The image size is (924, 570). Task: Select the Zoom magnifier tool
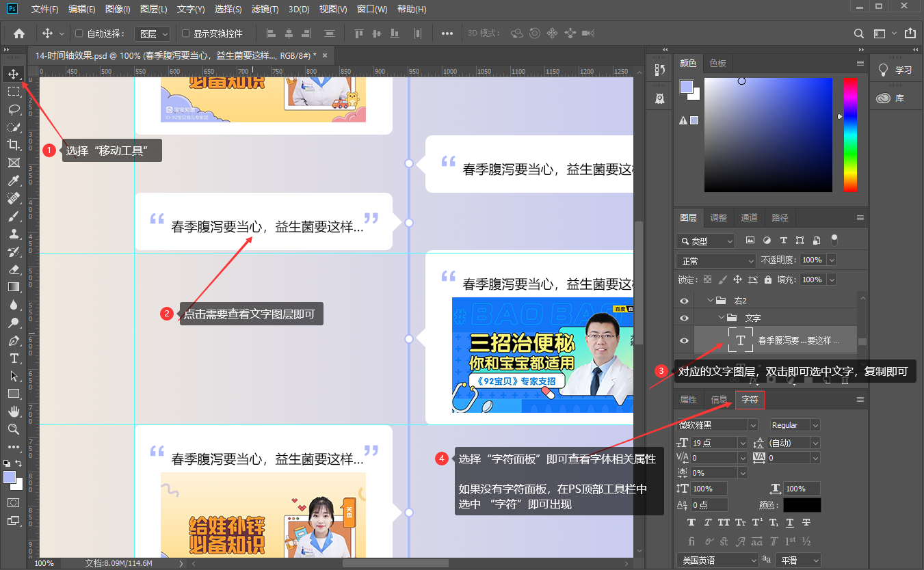pos(14,429)
